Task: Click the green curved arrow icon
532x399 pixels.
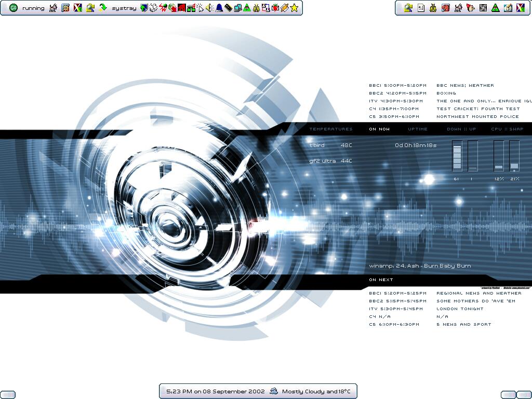Action: (103, 8)
